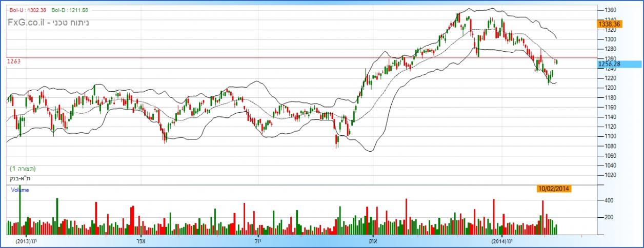Click the red 1263 resistance level label
The height and width of the screenshot is (248, 644).
(13, 61)
